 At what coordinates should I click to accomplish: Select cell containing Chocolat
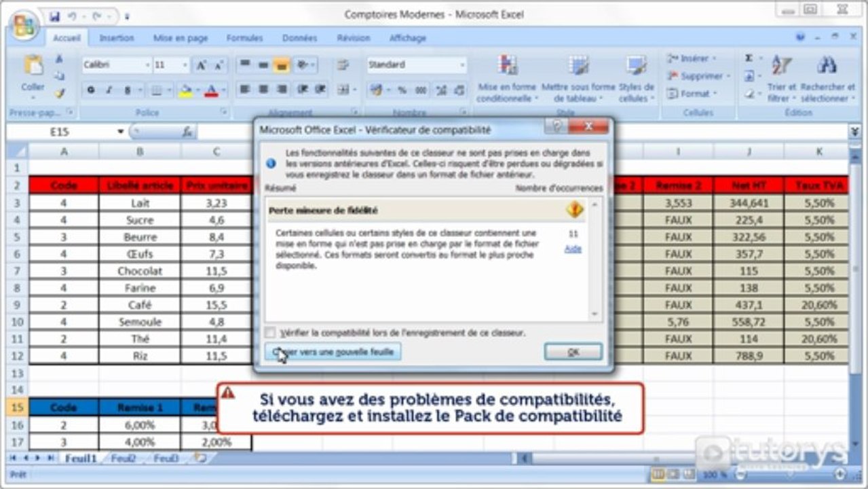click(140, 271)
